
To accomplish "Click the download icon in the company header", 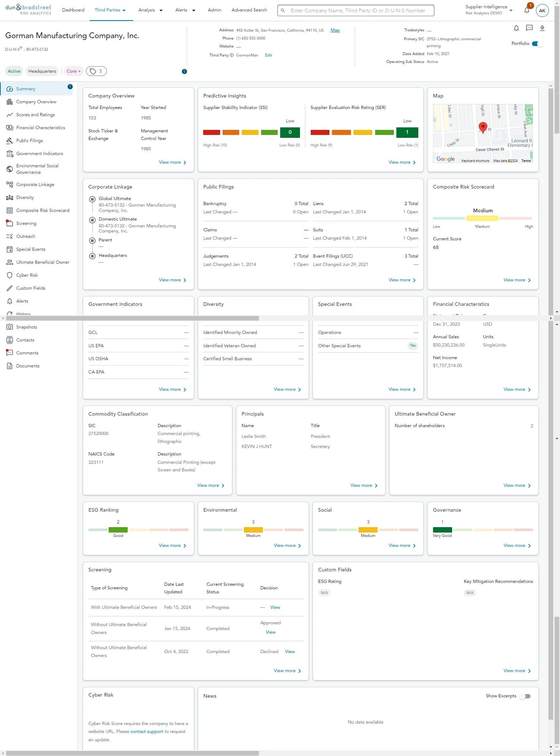I will (542, 28).
